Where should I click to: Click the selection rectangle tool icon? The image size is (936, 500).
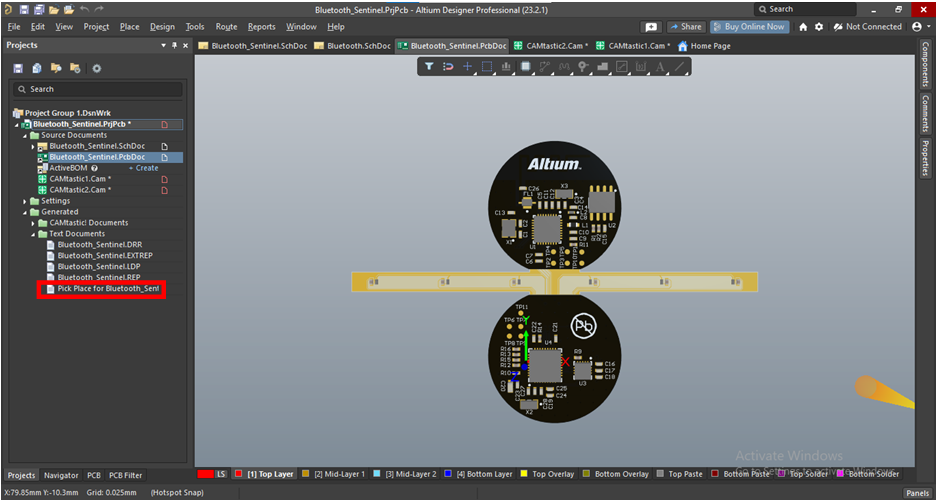coord(487,67)
